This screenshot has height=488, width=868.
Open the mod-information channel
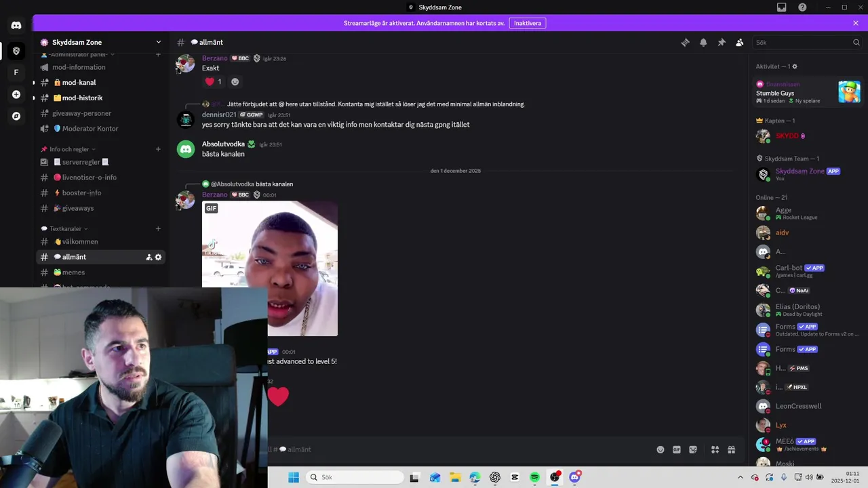coord(100,67)
